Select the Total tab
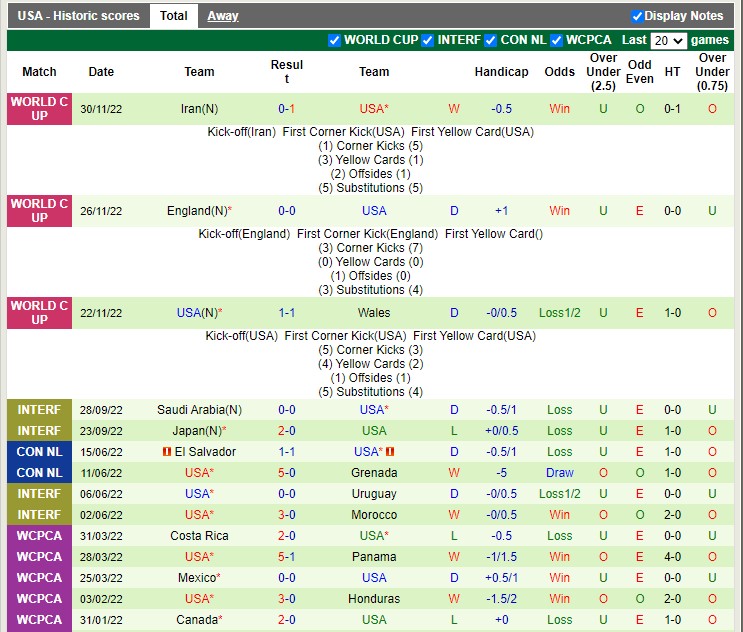743x632 pixels. [173, 16]
